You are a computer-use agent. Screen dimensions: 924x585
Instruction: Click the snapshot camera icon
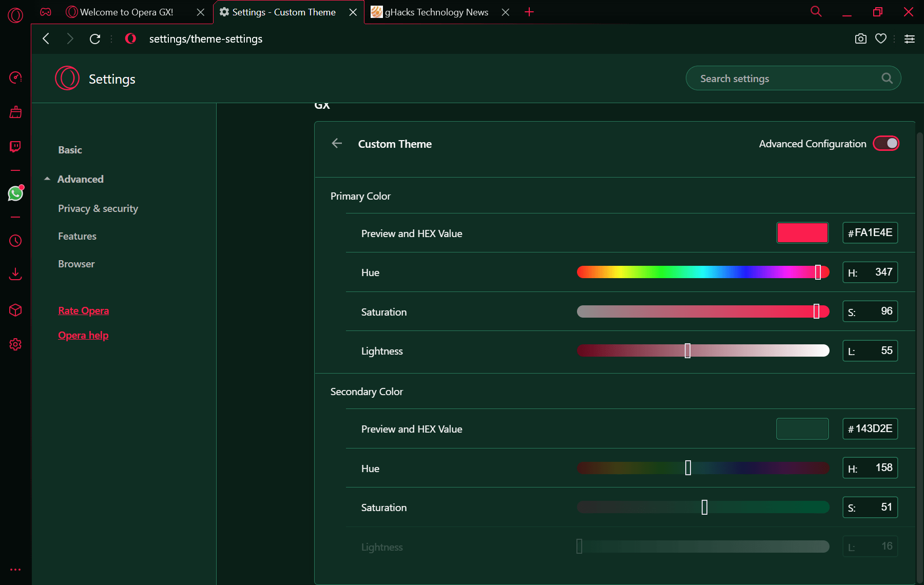(861, 39)
